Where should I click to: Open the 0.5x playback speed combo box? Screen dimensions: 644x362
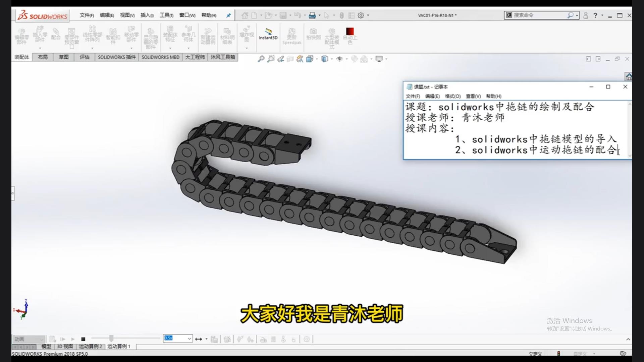click(178, 339)
